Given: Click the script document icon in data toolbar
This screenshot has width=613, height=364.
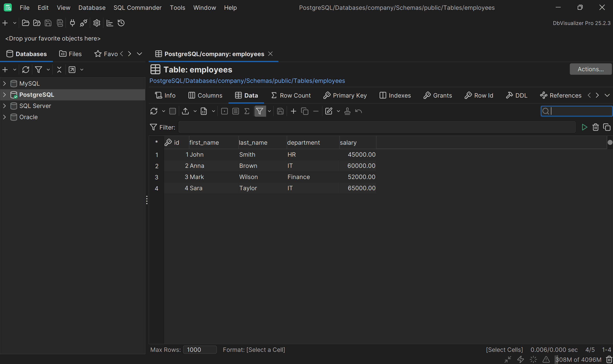Looking at the screenshot, I should (204, 111).
